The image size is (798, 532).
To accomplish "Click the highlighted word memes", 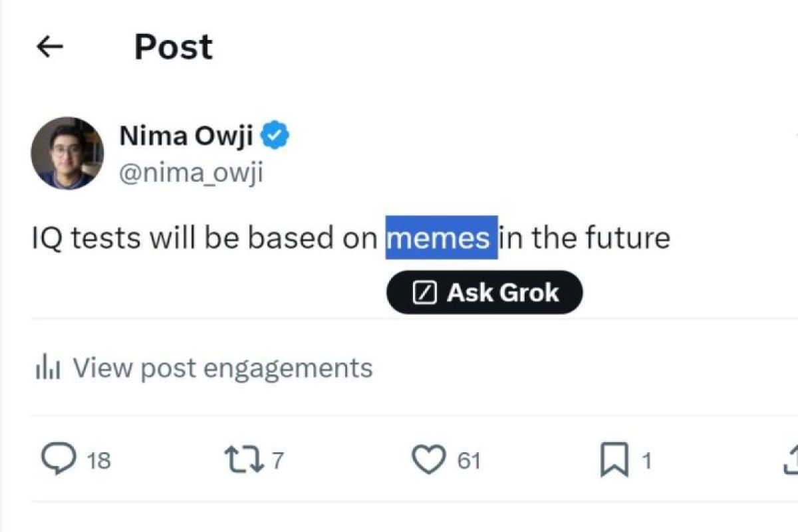I will click(x=441, y=237).
